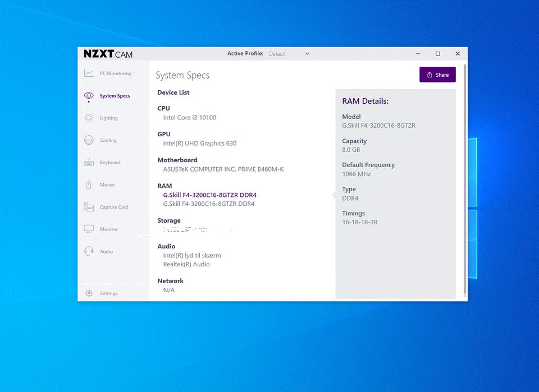Select the System Specs menu label
539x392 pixels.
pyautogui.click(x=115, y=96)
